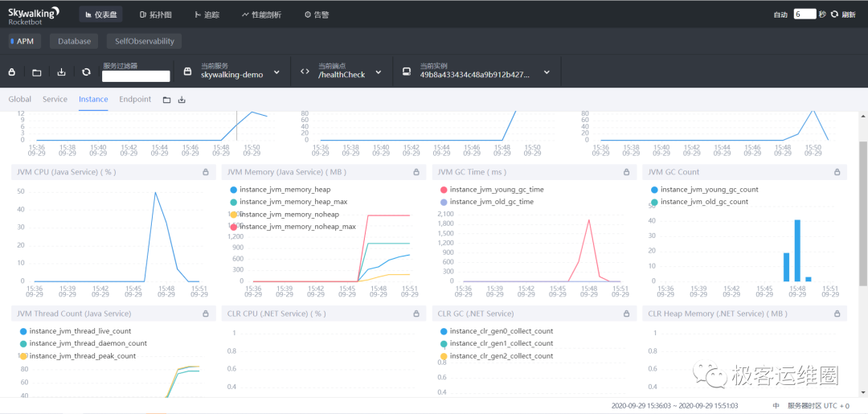Click the time range in the footer

pyautogui.click(x=675, y=406)
